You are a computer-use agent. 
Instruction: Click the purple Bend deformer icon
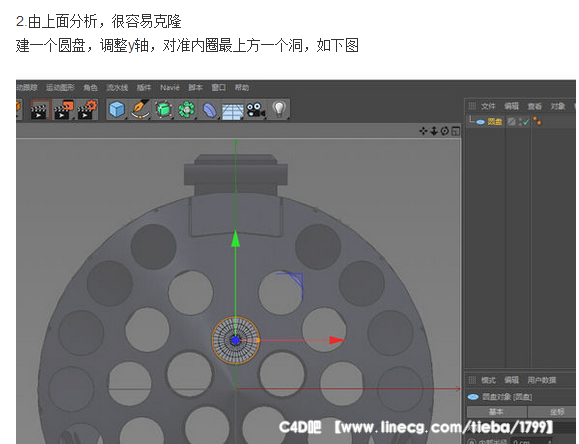point(209,110)
